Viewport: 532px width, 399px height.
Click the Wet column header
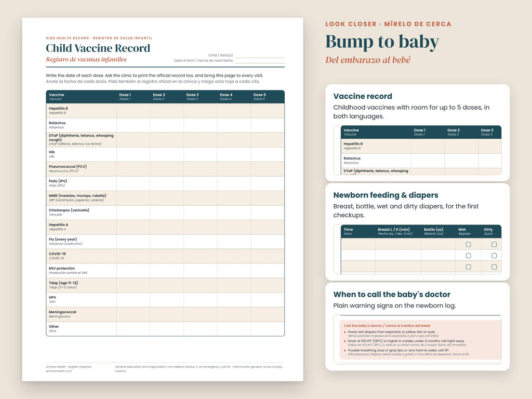[464, 231]
